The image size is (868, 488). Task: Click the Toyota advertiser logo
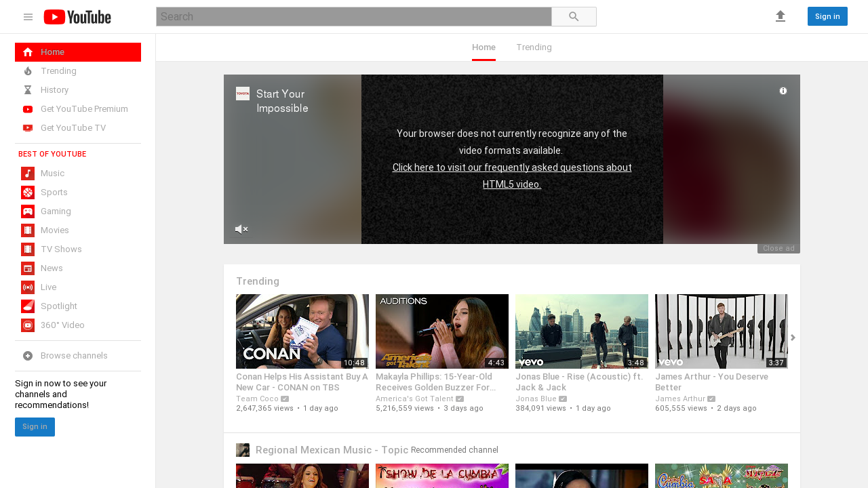[243, 94]
